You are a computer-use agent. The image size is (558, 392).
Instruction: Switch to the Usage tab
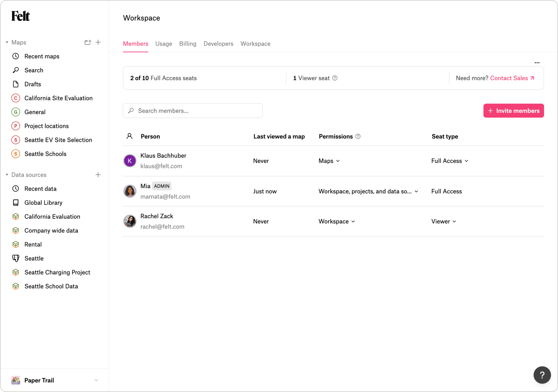click(x=164, y=44)
